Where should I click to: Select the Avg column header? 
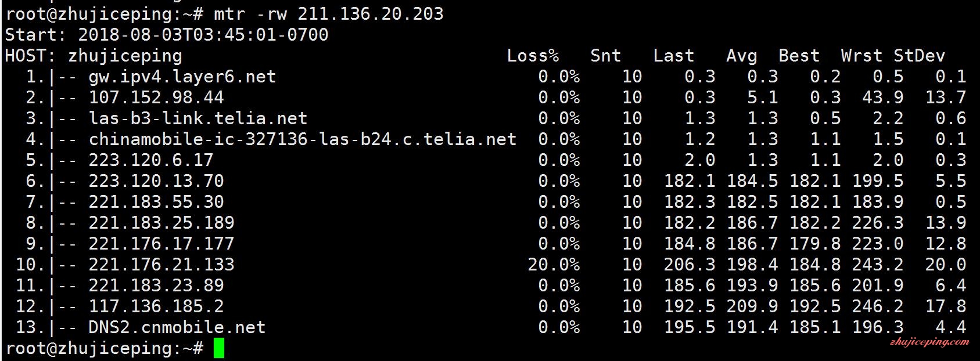coord(741,56)
